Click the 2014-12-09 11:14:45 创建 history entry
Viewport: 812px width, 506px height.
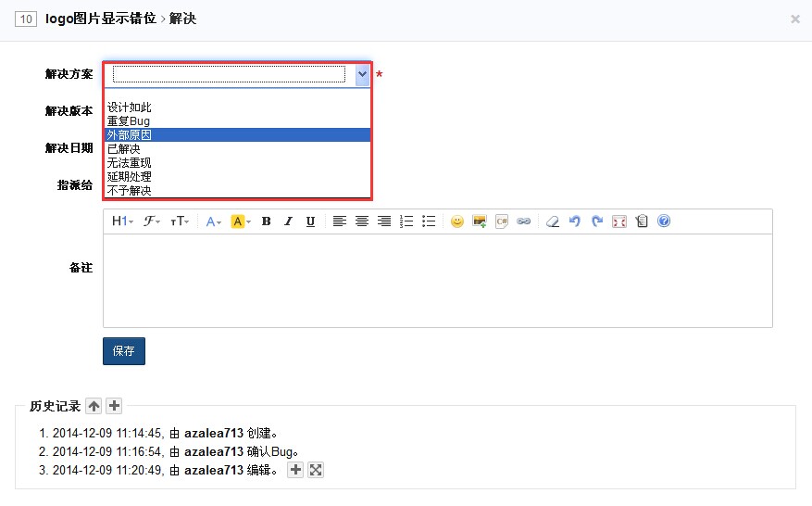pos(158,433)
